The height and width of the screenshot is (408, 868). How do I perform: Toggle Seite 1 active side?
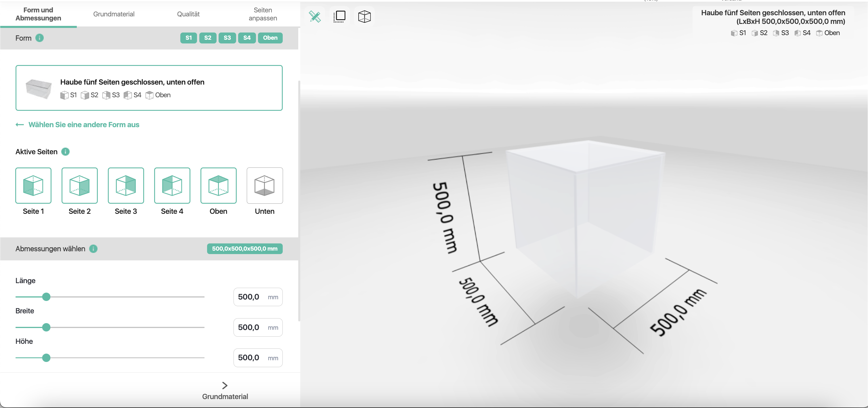[33, 186]
